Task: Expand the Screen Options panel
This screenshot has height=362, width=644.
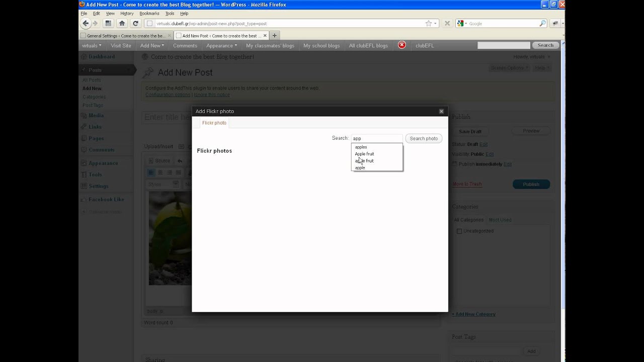Action: [510, 68]
